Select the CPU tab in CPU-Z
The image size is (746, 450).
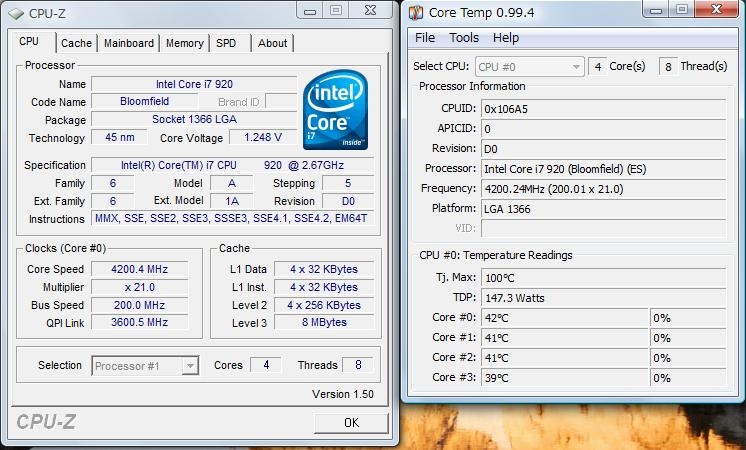29,41
